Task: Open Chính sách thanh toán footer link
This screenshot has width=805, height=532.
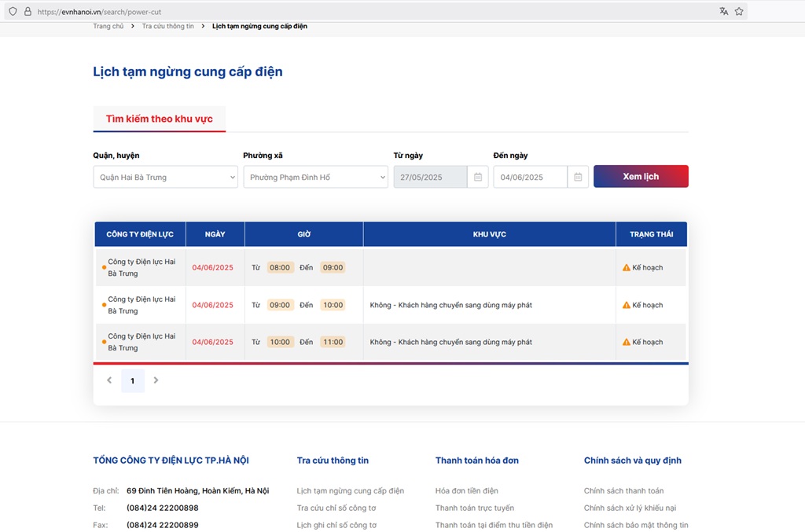Action: pos(623,491)
